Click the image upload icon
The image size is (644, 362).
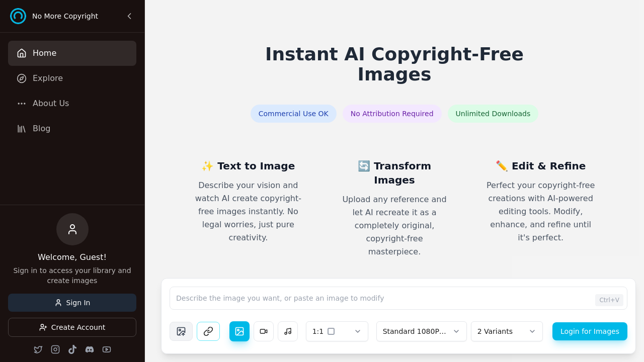click(x=181, y=331)
